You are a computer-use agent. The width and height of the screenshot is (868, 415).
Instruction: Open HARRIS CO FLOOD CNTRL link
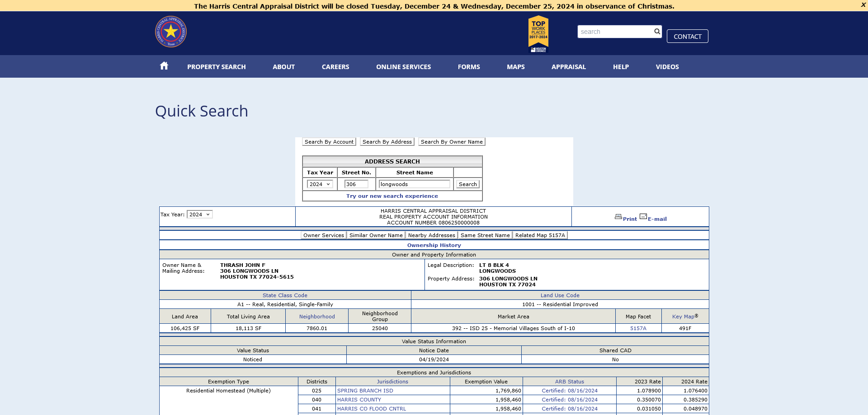(x=371, y=409)
